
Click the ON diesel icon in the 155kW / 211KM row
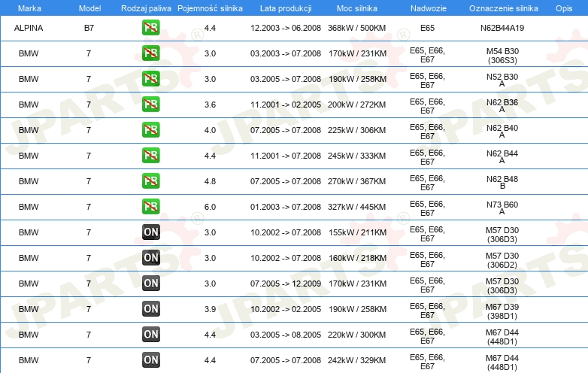[150, 232]
